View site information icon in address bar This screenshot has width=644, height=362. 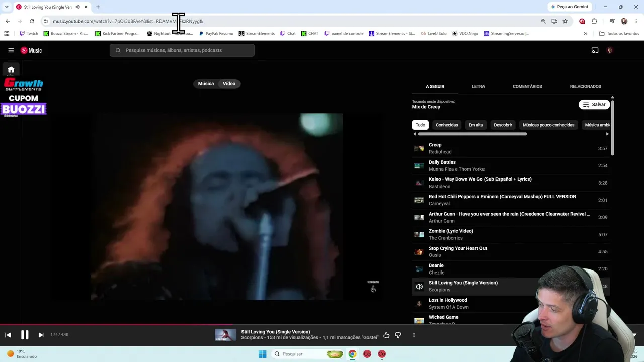[x=46, y=21]
